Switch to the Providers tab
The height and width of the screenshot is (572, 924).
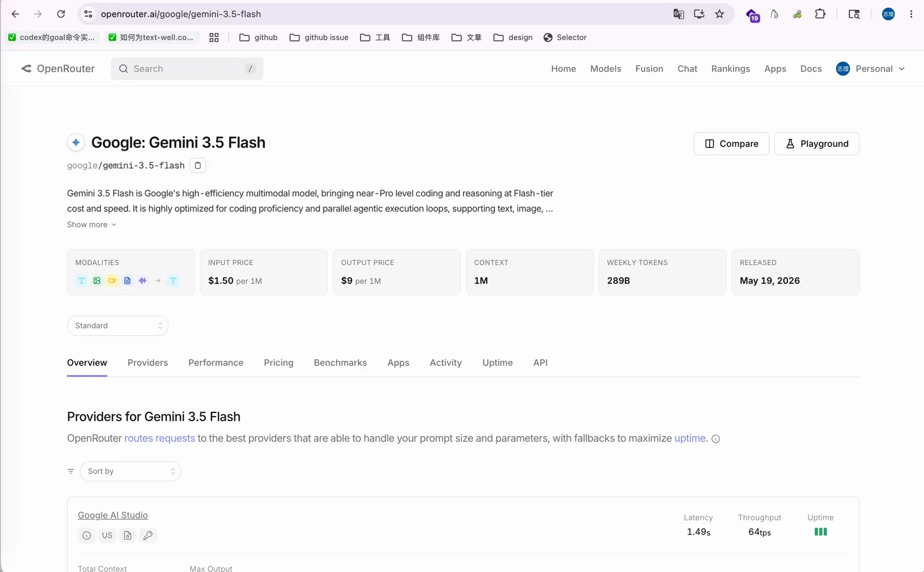click(148, 363)
